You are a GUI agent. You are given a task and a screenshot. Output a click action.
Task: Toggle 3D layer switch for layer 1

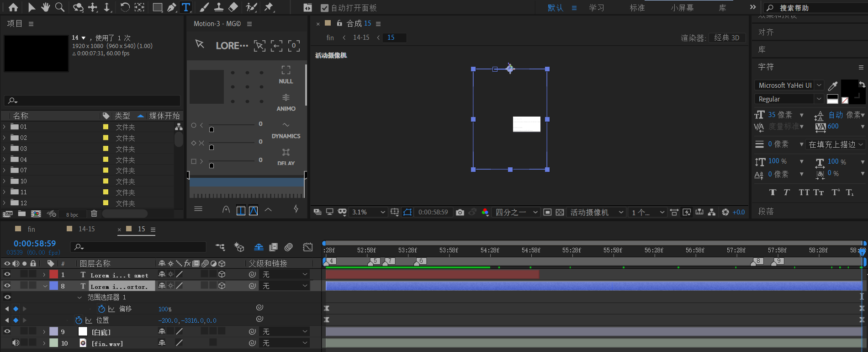point(222,274)
